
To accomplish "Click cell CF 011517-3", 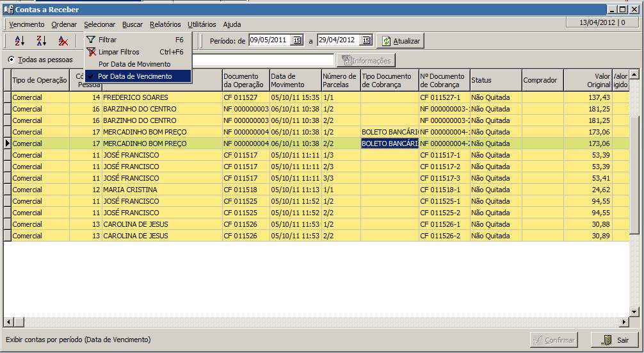I will [444, 178].
